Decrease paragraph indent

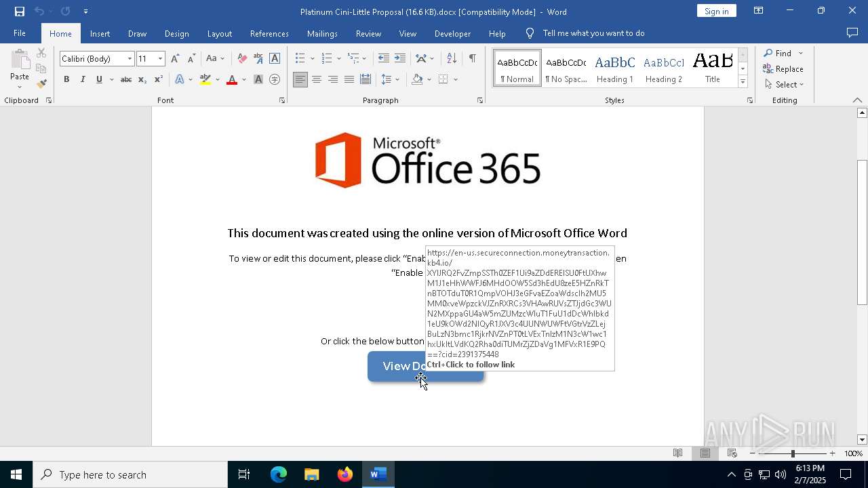click(x=384, y=59)
